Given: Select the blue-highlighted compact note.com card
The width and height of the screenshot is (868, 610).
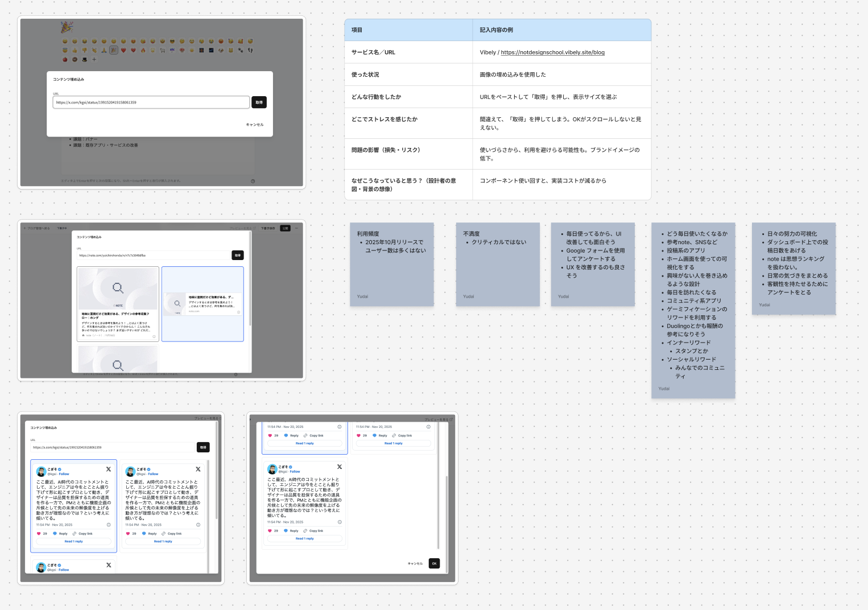Looking at the screenshot, I should pyautogui.click(x=202, y=304).
